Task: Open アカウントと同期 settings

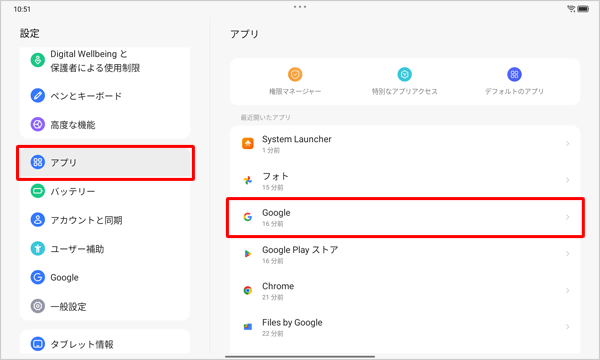Action: 105,220
